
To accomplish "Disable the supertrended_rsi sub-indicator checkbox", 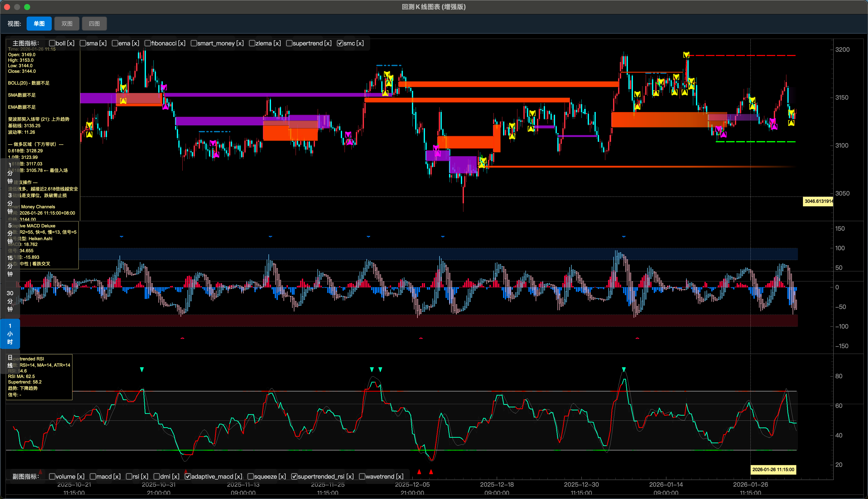I will tap(294, 476).
